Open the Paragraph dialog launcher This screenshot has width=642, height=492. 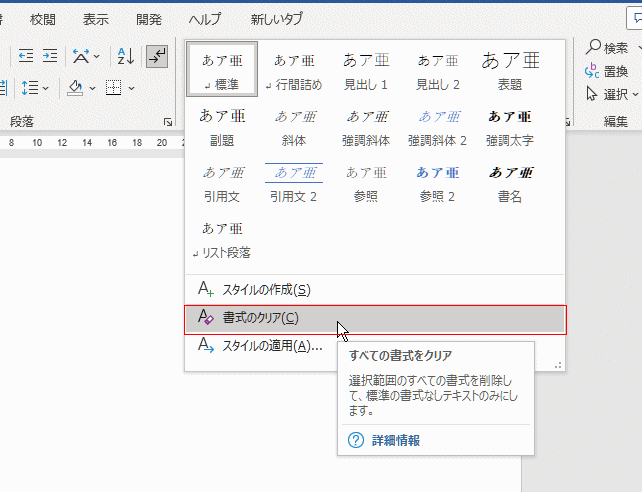point(168,122)
